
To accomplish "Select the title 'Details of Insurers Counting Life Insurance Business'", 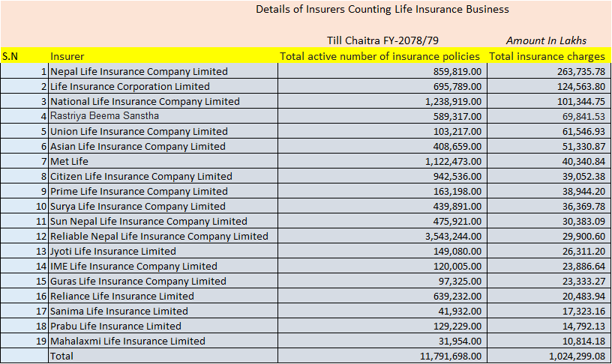I will tap(382, 9).
